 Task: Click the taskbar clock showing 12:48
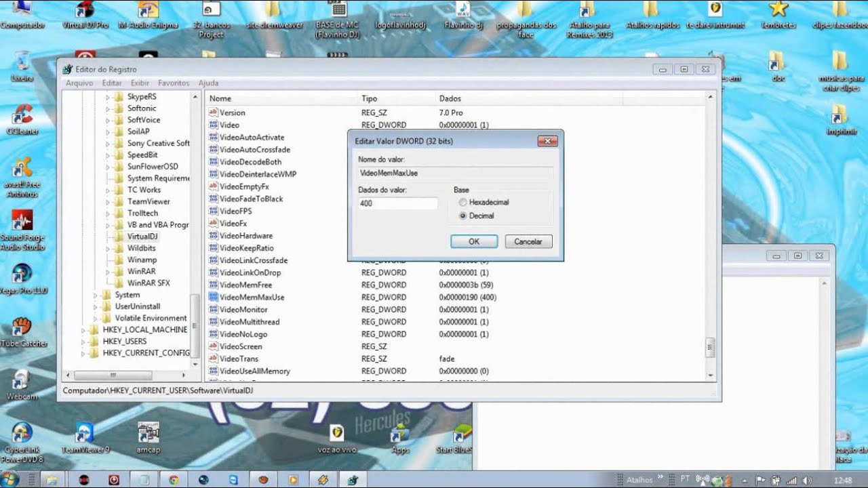(844, 480)
